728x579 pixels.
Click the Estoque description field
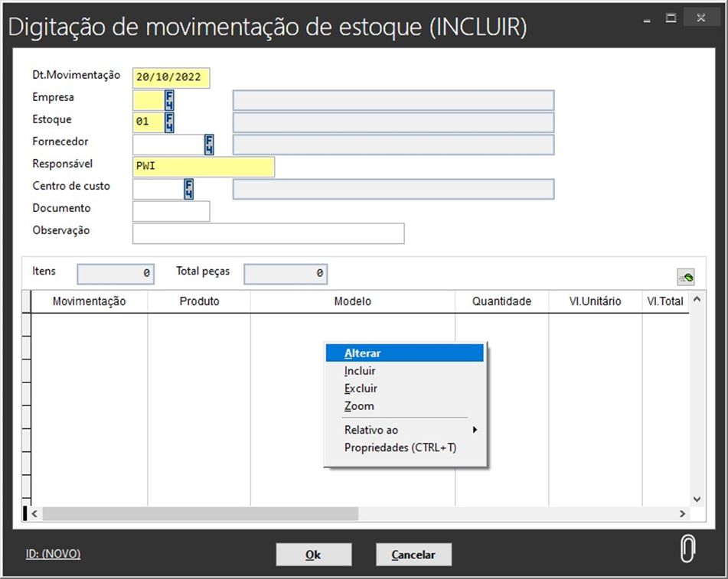point(393,122)
